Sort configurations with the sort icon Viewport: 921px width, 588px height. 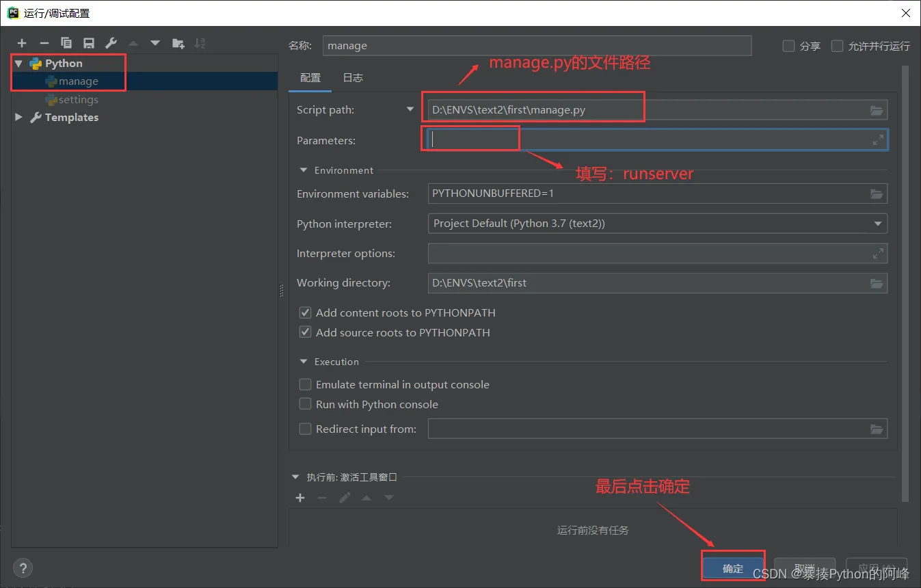coord(200,43)
